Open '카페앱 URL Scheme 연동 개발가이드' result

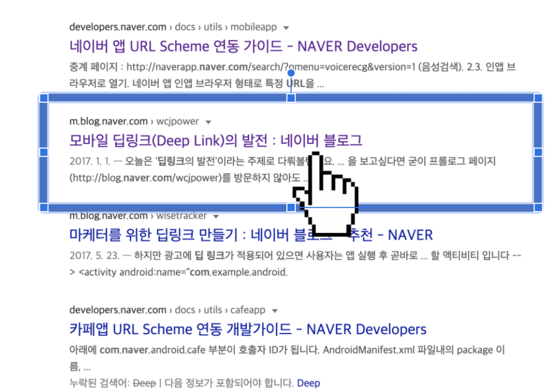click(x=248, y=329)
